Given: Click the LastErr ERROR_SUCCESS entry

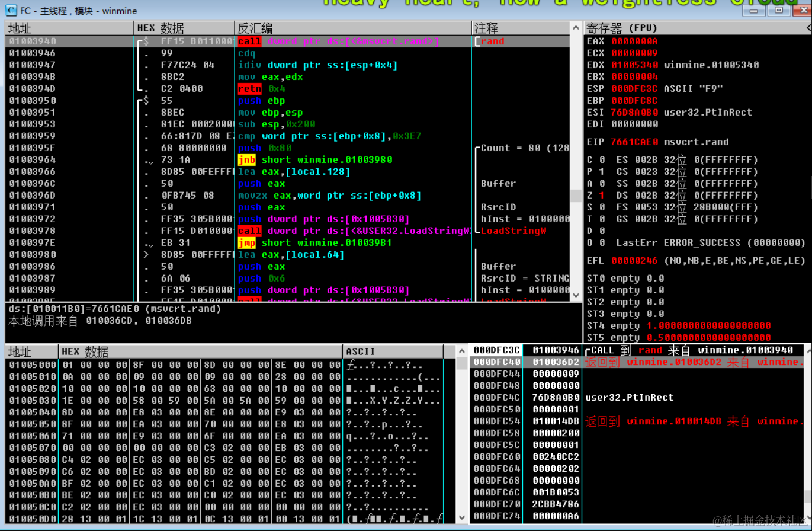Looking at the screenshot, I should click(x=711, y=243).
